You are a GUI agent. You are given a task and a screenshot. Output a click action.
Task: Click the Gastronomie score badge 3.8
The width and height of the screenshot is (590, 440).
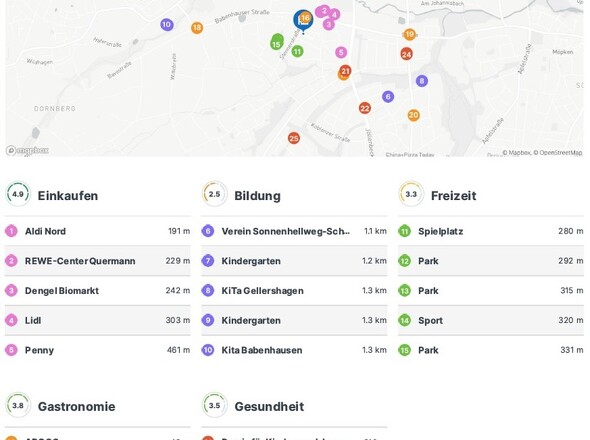click(x=18, y=405)
